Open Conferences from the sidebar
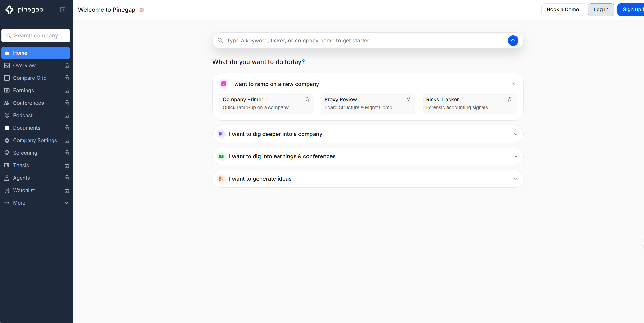This screenshot has height=323, width=644. pos(35,103)
